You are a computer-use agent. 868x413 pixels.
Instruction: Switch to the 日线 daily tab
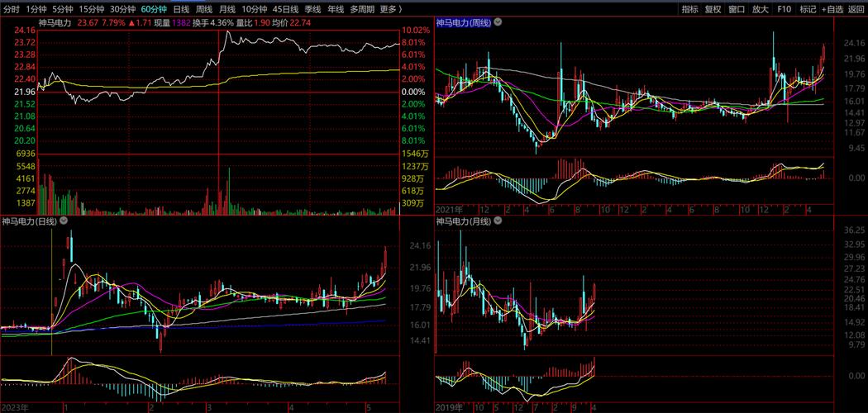click(181, 9)
